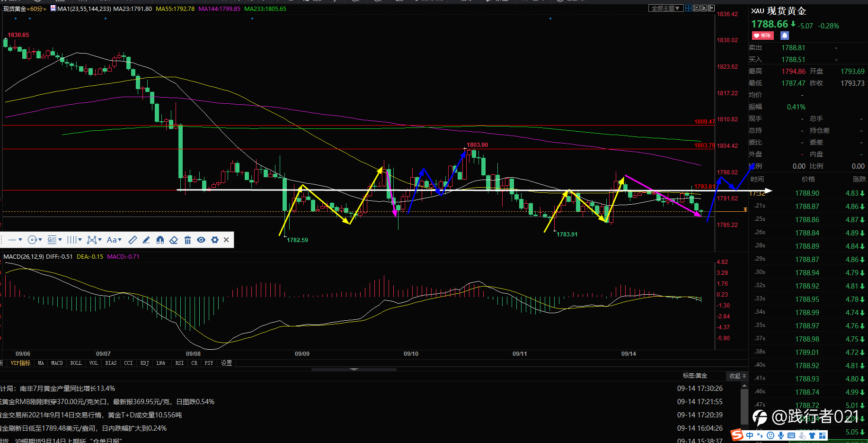Viewport: 868px width, 443px height.
Task: Click the Sogou input method S icon
Action: 737,435
